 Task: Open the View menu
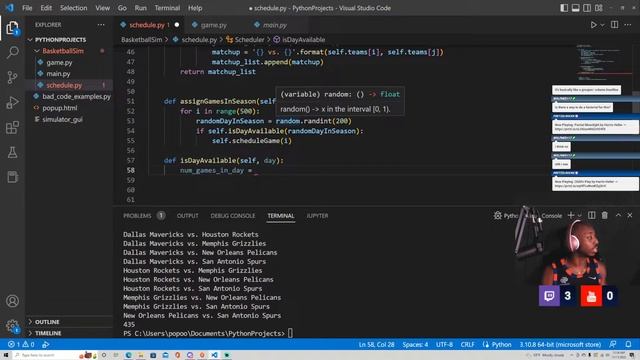click(x=102, y=8)
